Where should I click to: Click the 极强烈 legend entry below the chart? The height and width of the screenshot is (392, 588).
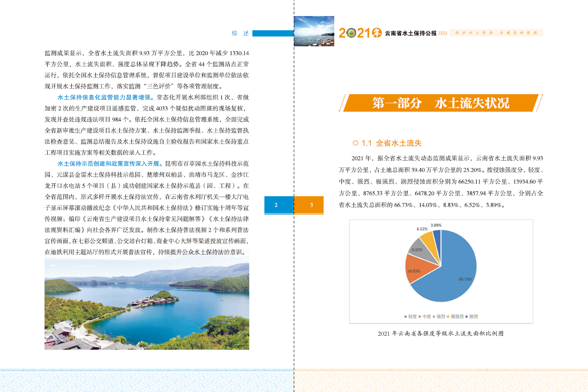point(455,316)
